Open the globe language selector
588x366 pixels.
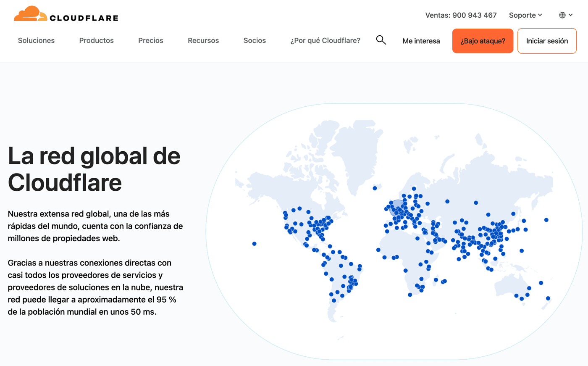tap(566, 15)
